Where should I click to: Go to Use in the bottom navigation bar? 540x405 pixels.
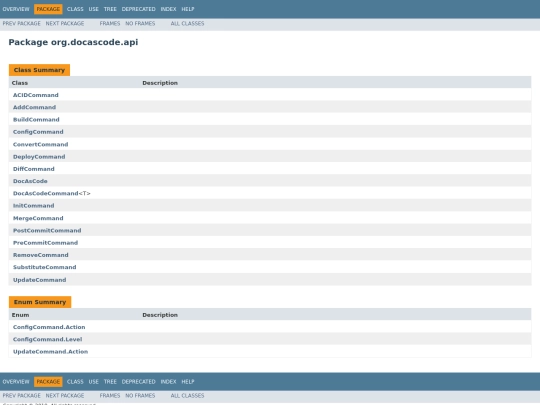94,382
